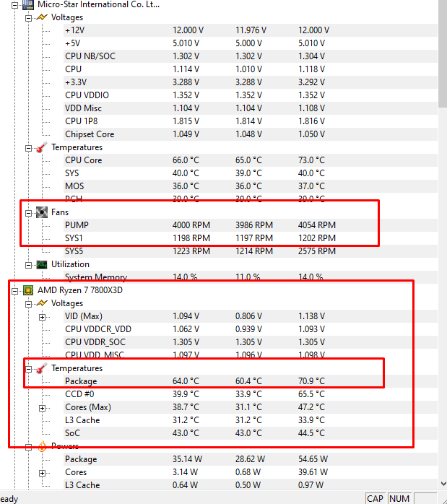Collapse the motherboard Temperatures group
This screenshot has width=447, height=504.
pos(28,148)
